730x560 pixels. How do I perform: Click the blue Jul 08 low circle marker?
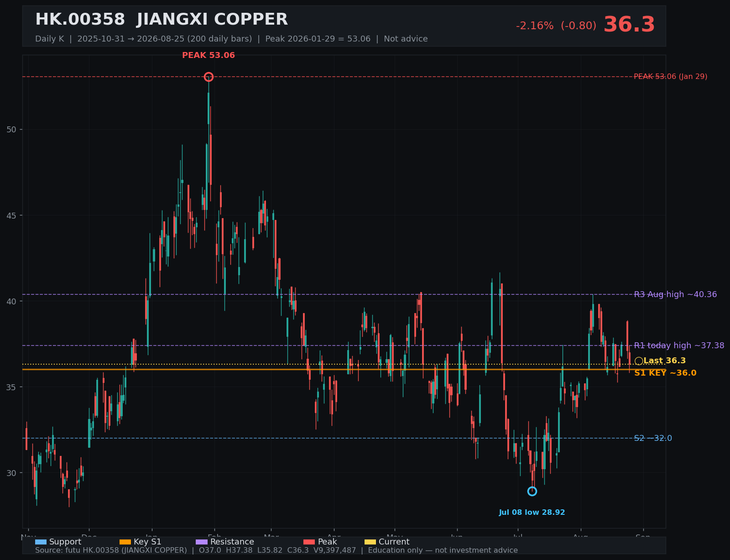pos(532,491)
